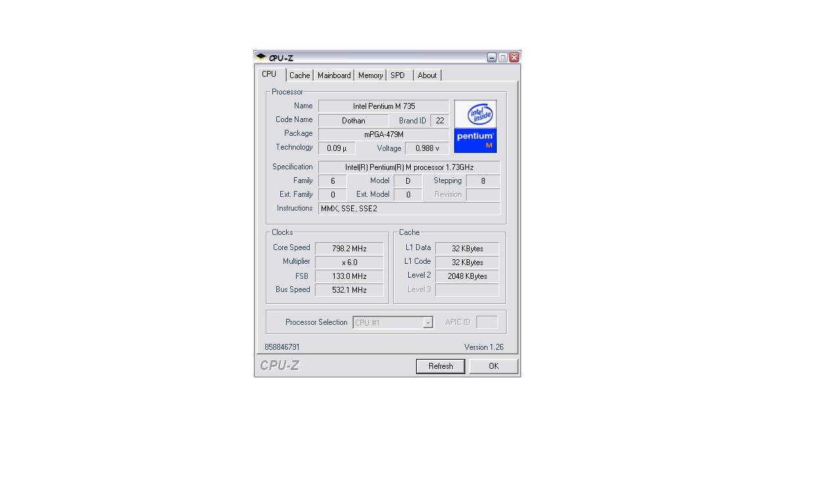The width and height of the screenshot is (840, 504).
Task: Click the L1 Data 32 KBytes value
Action: coord(467,249)
